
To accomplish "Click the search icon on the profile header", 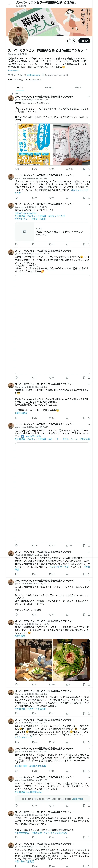I will click(75, 41).
